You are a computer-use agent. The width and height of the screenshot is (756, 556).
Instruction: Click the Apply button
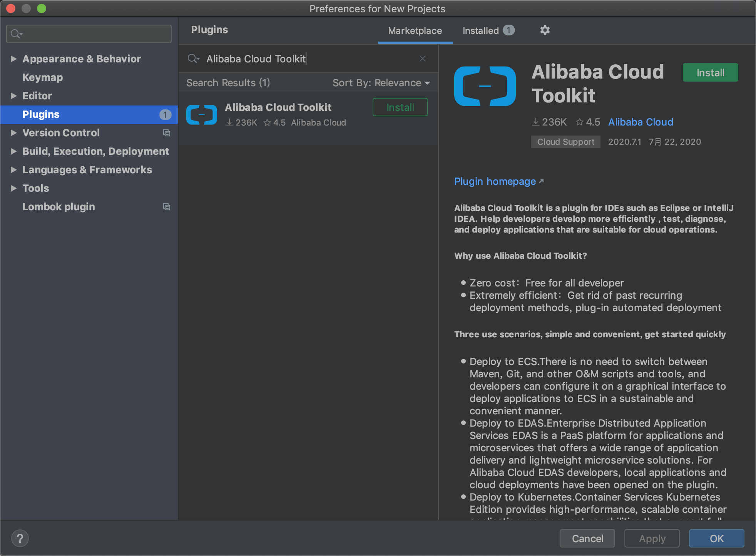[652, 538]
